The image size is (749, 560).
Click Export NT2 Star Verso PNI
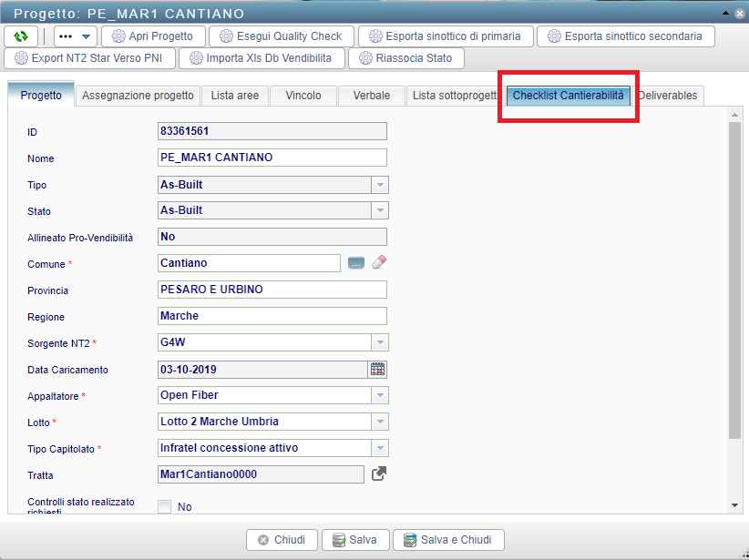coord(91,58)
